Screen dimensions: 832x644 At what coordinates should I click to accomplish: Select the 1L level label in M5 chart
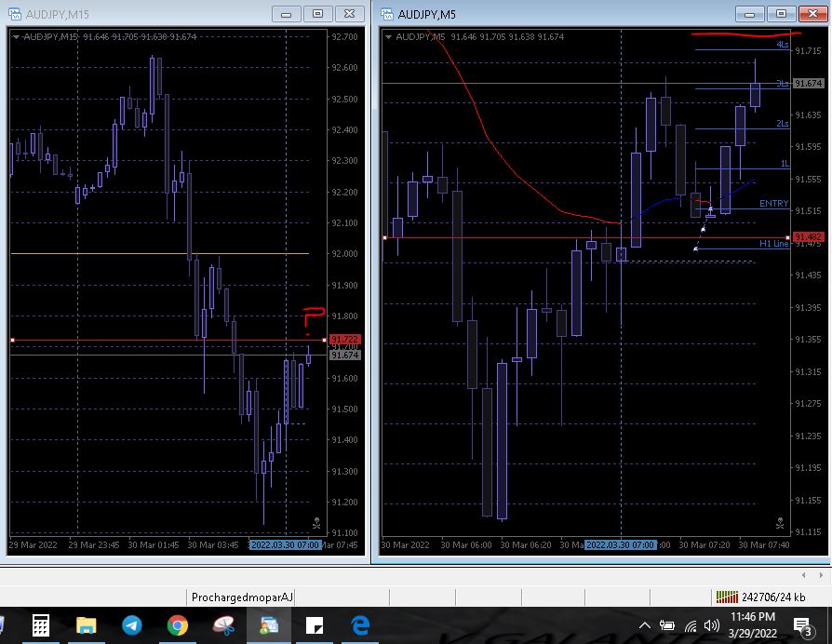point(785,164)
